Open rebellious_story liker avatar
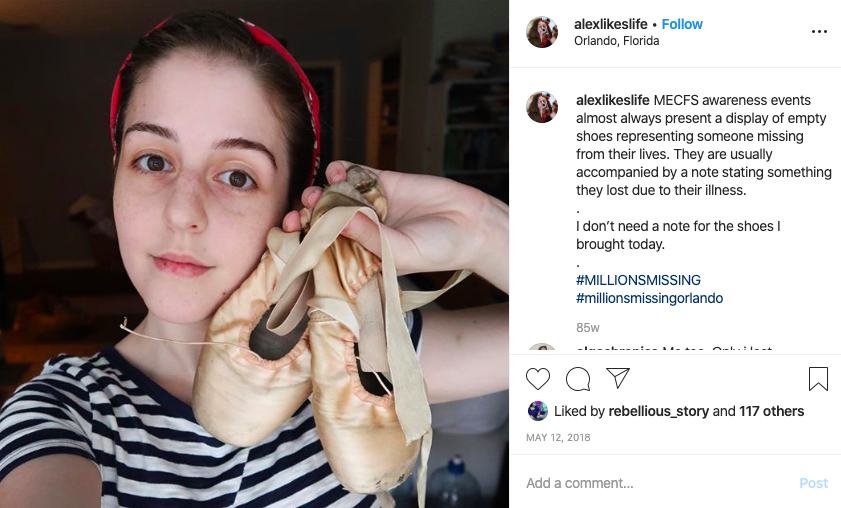 point(537,411)
